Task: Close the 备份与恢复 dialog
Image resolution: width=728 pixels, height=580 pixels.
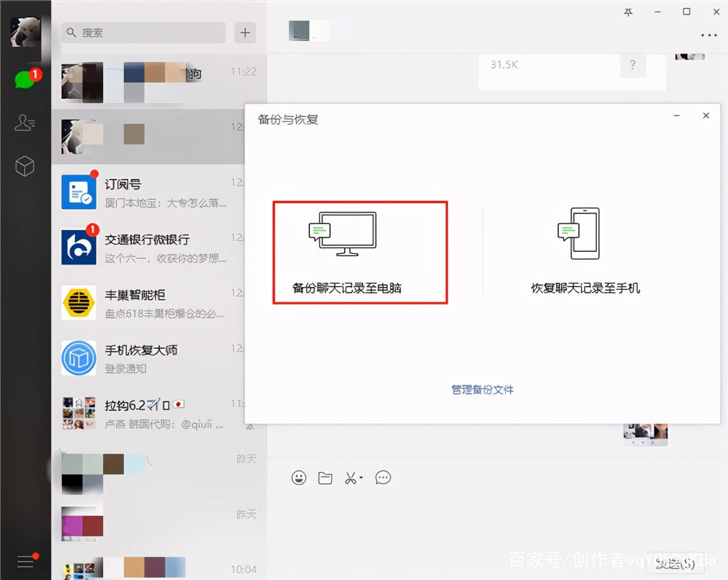Action: (x=706, y=116)
